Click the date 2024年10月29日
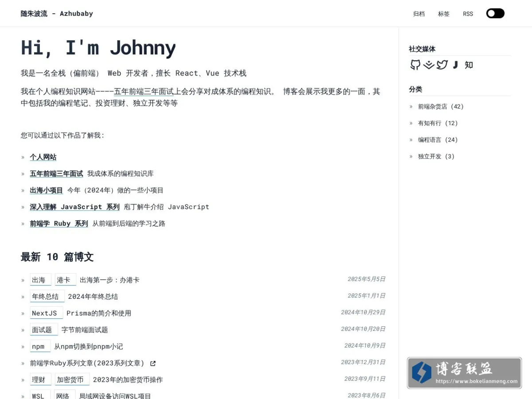532x399 pixels. click(x=363, y=312)
